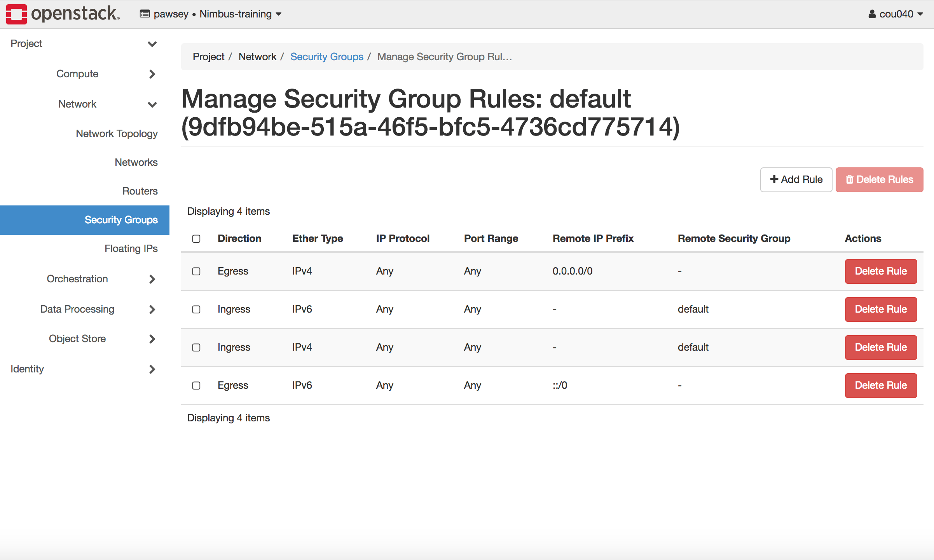
Task: Delete the Egress IPv6 rule
Action: click(x=881, y=385)
